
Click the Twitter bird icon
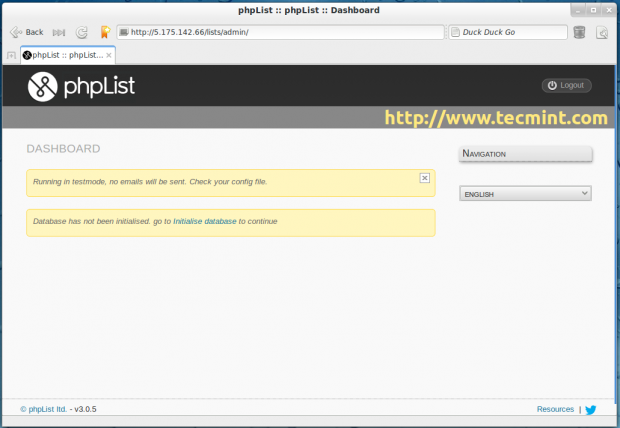[x=591, y=410]
